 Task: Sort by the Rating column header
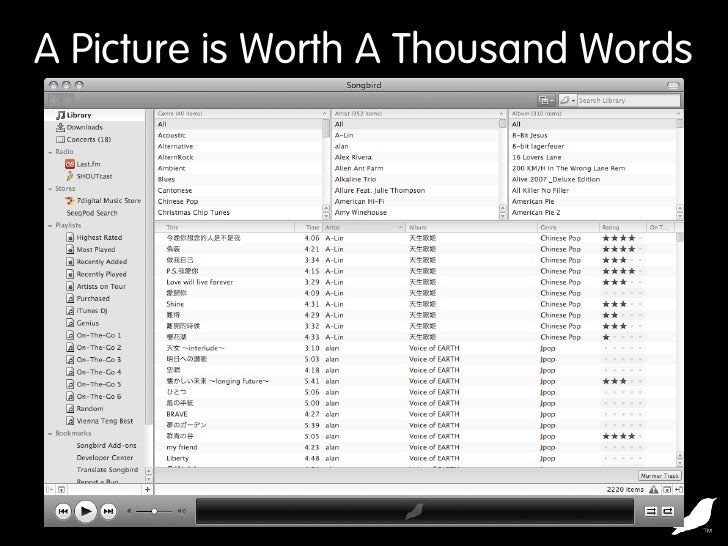click(623, 228)
